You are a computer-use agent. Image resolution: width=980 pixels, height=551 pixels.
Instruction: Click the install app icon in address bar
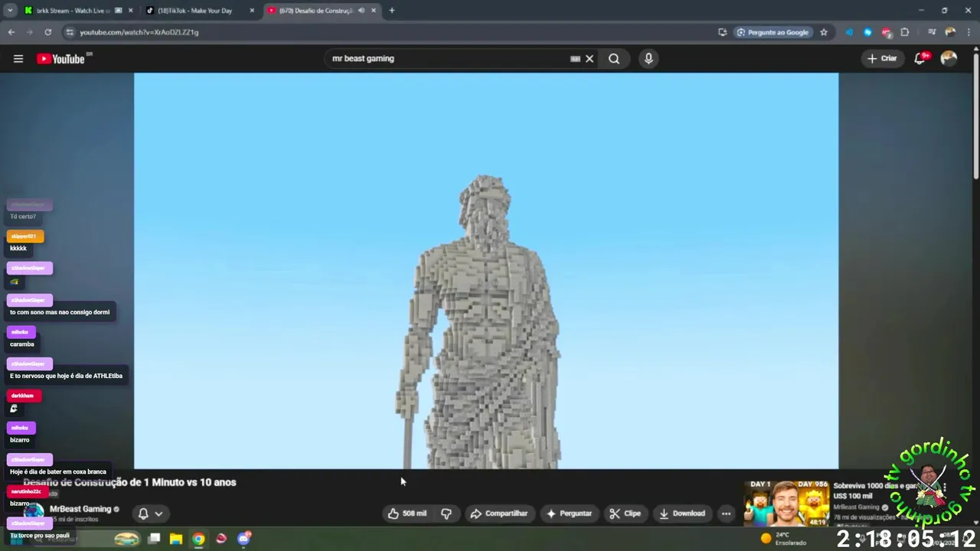click(722, 32)
